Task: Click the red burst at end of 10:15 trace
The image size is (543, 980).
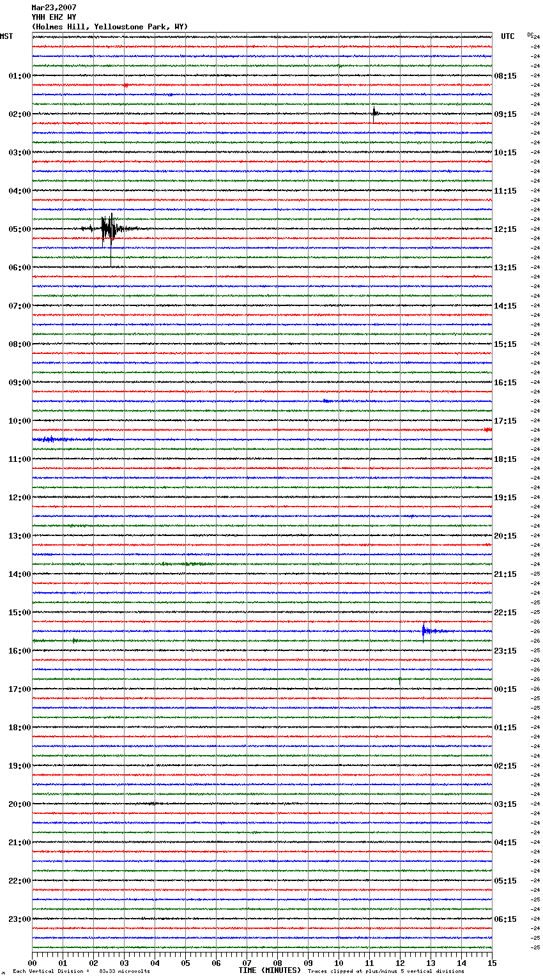Action: pos(487,430)
